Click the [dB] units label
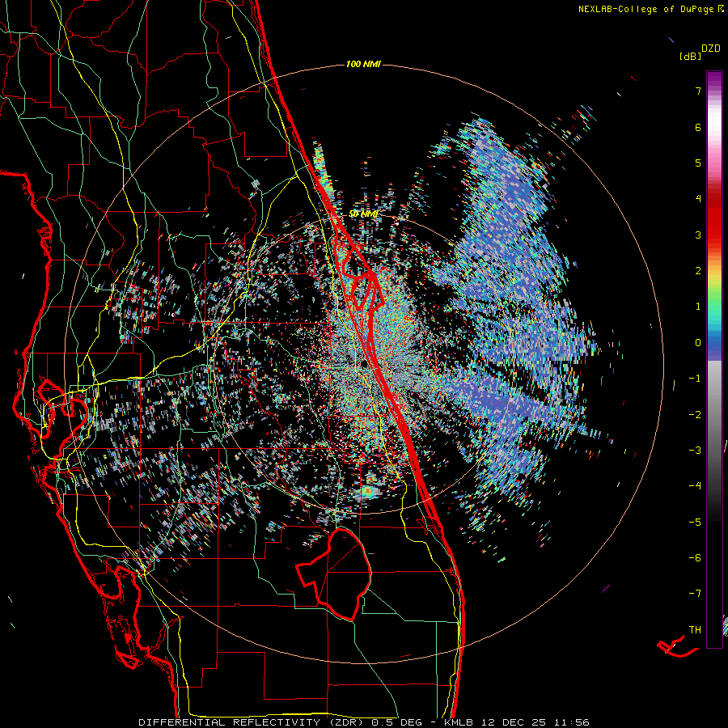Viewport: 728px width, 728px height. pyautogui.click(x=690, y=56)
